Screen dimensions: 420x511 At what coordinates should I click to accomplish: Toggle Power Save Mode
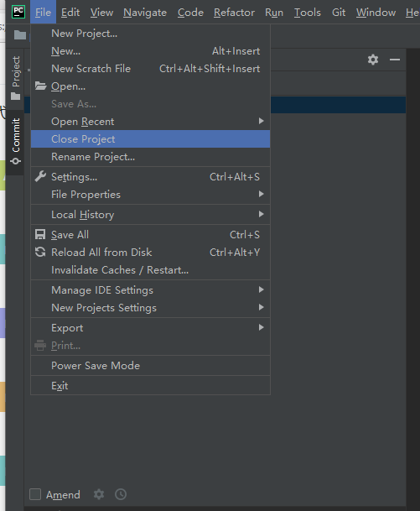(x=150, y=366)
